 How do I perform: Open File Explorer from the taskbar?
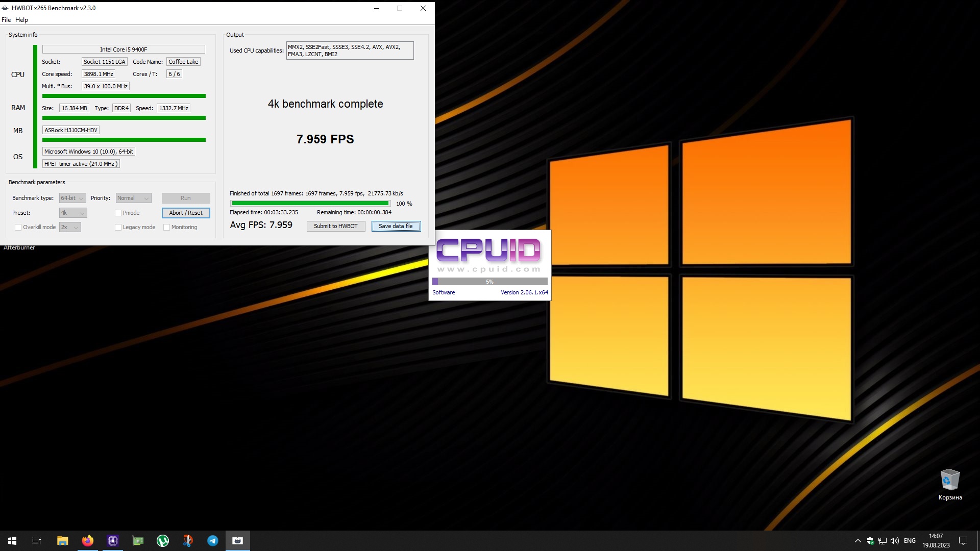62,541
